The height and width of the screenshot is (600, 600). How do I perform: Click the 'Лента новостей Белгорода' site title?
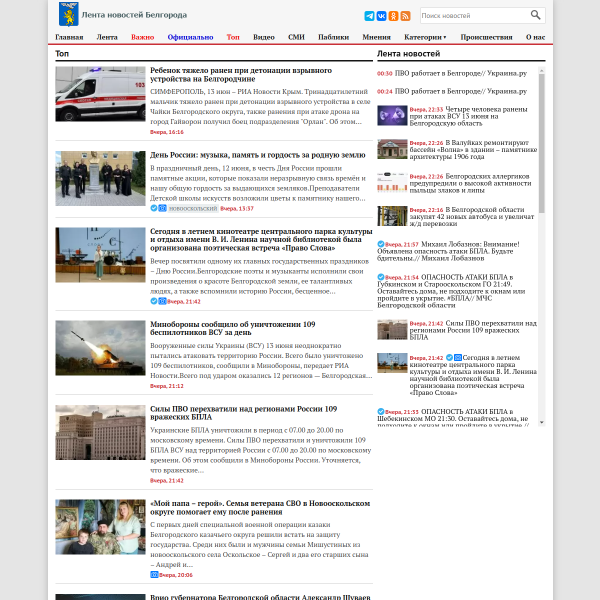134,15
